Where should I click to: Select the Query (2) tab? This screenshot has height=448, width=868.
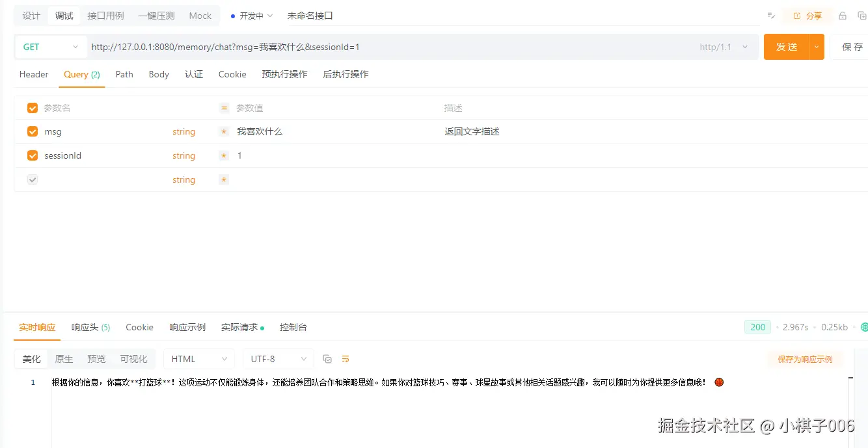point(82,74)
